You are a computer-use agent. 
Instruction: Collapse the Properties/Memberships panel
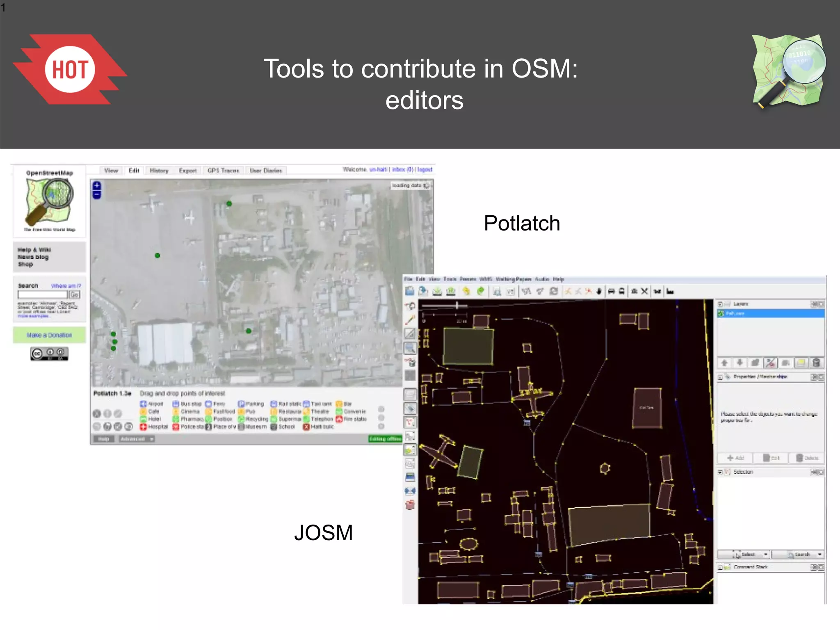[720, 377]
